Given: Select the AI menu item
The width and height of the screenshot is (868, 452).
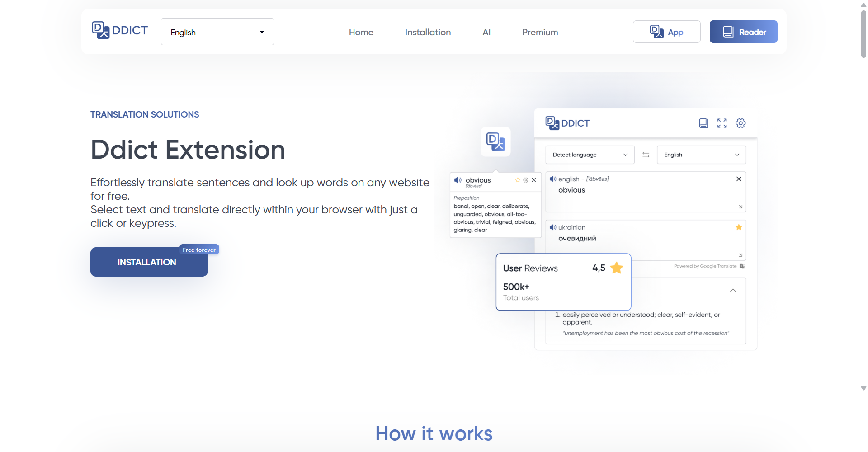Looking at the screenshot, I should click(486, 32).
